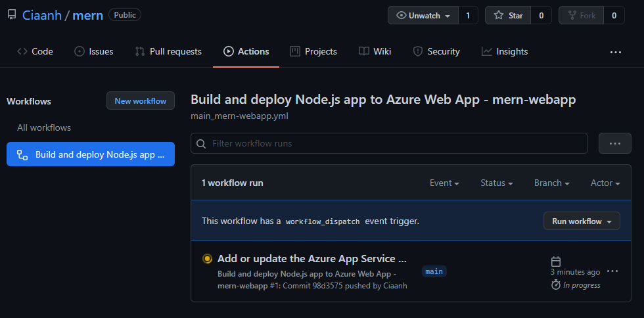This screenshot has height=318, width=644.
Task: Click the search magnifier icon in filter
Action: [x=201, y=144]
